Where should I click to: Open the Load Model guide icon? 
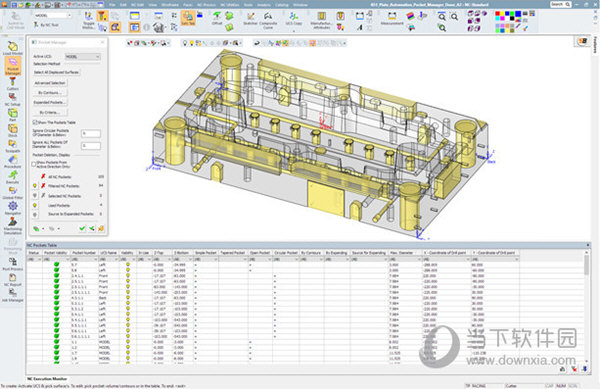coord(13,47)
